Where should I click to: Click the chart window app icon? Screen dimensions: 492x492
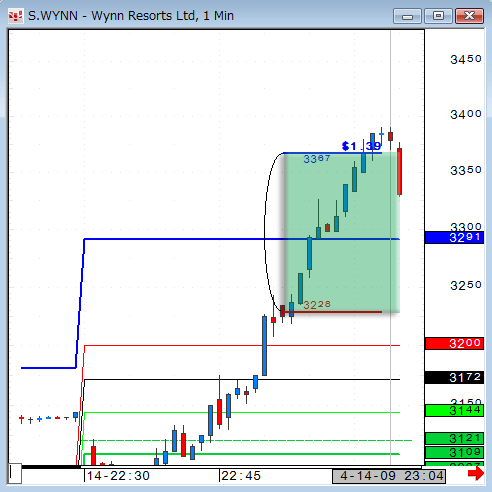click(16, 16)
